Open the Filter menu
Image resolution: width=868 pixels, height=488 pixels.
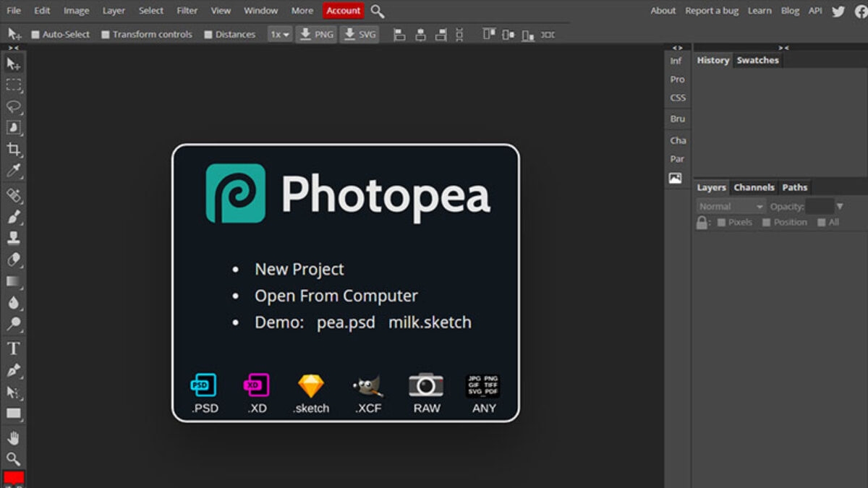[x=187, y=11]
